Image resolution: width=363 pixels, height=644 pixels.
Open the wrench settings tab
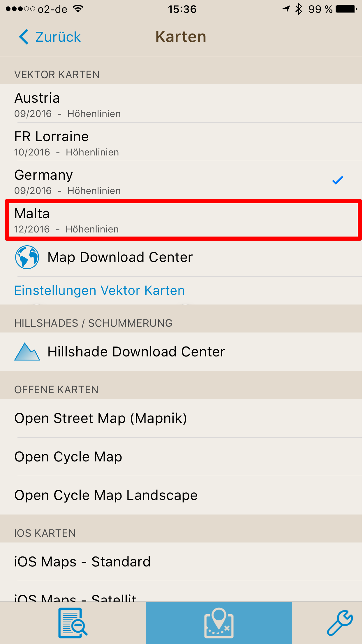pos(340,623)
